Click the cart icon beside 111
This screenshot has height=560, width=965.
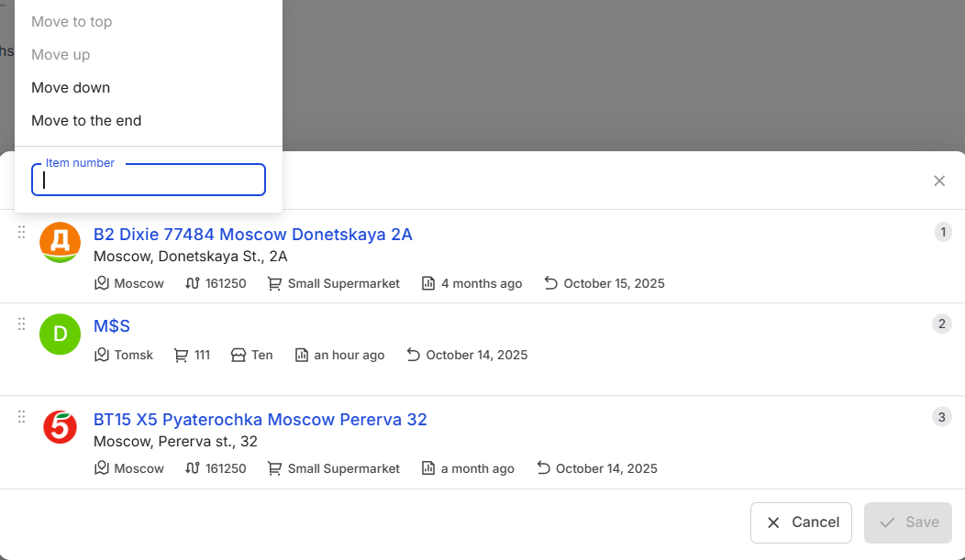pos(181,355)
